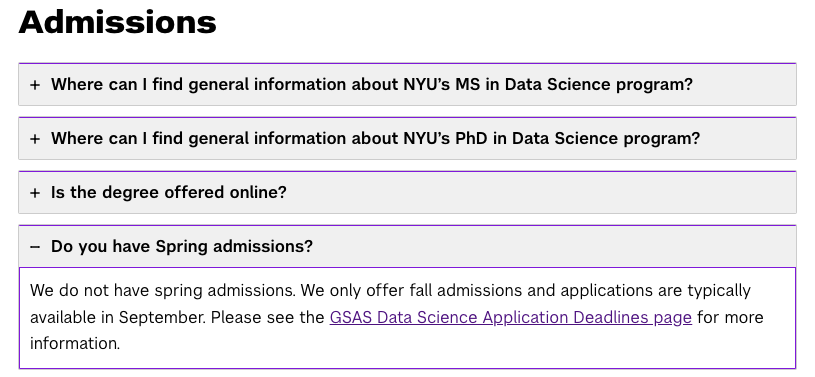Click the minus icon beside Spring admissions question
Screen dimensions: 815x377
point(35,247)
